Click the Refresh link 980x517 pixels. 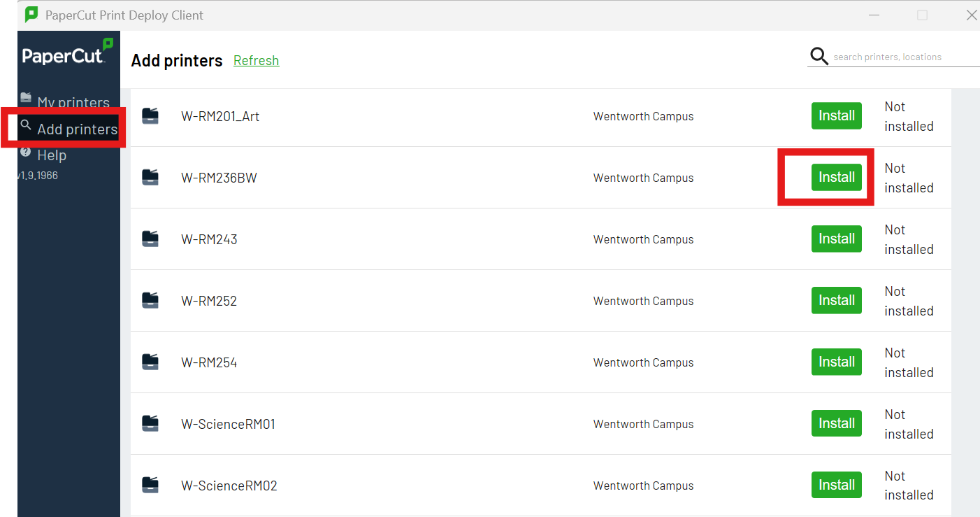tap(256, 61)
